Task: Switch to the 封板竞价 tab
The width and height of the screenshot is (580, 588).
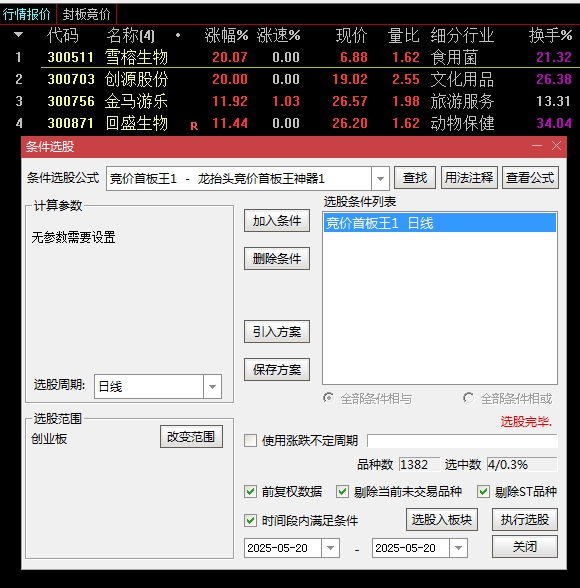Action: coord(87,14)
